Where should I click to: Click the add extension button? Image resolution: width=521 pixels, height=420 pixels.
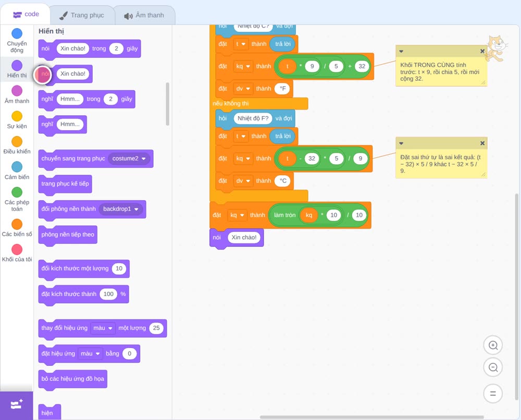pyautogui.click(x=17, y=405)
